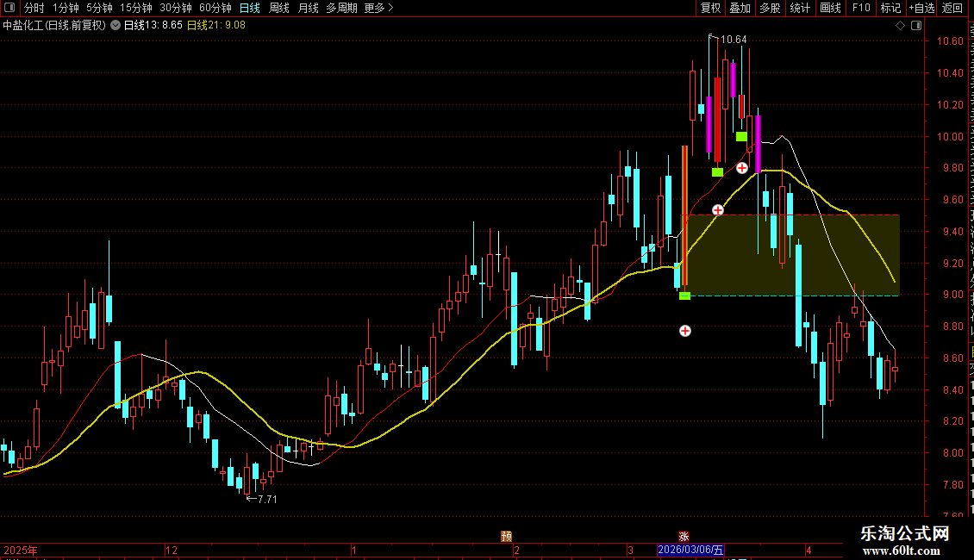Open the F10 company info
The height and width of the screenshot is (560, 974).
(861, 8)
